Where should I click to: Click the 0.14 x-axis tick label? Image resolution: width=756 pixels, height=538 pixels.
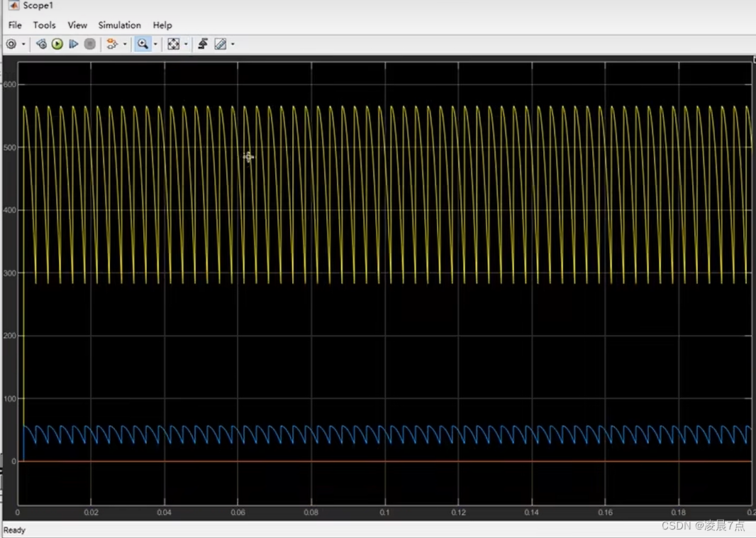point(531,512)
